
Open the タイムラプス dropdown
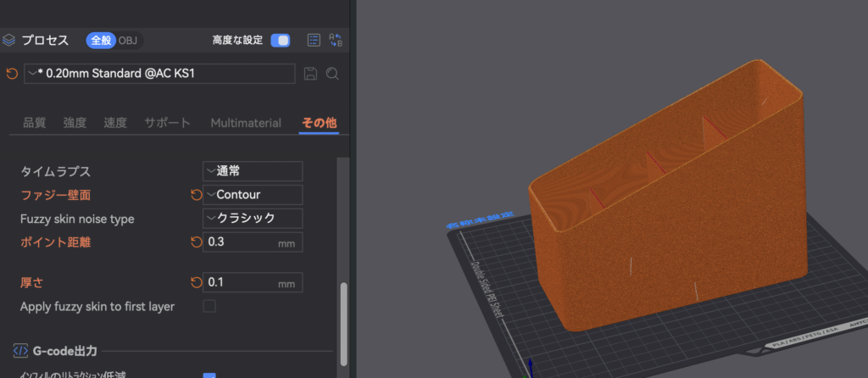coord(253,171)
